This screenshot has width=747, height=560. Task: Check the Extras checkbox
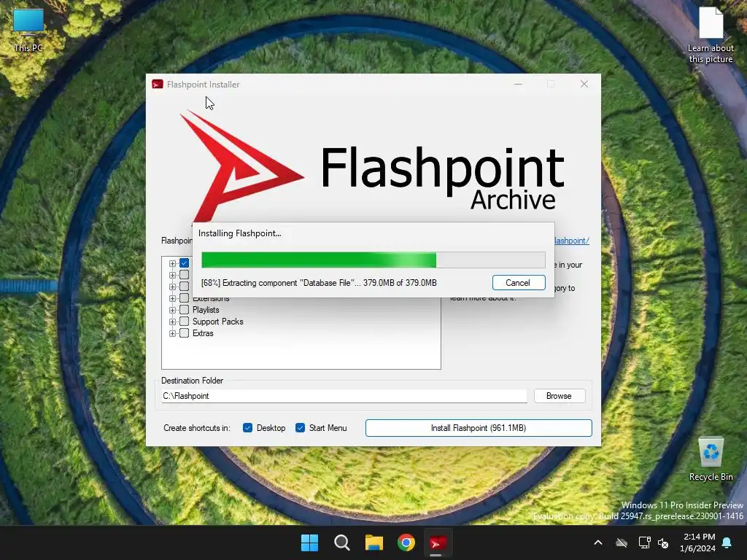(185, 333)
